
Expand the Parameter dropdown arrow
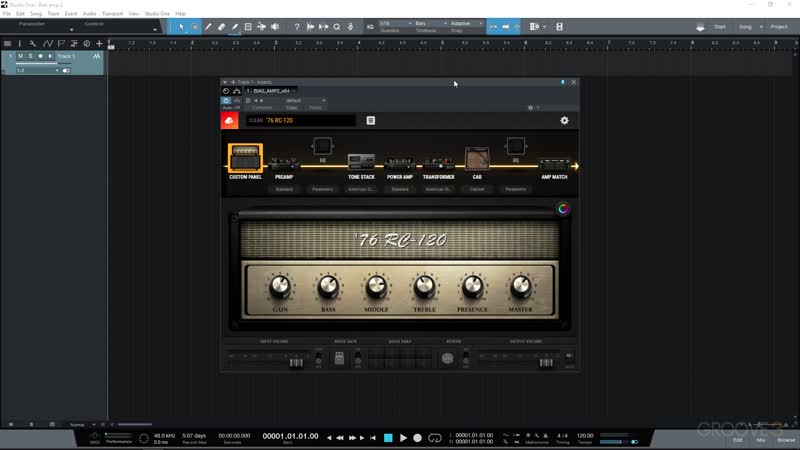pos(71,30)
